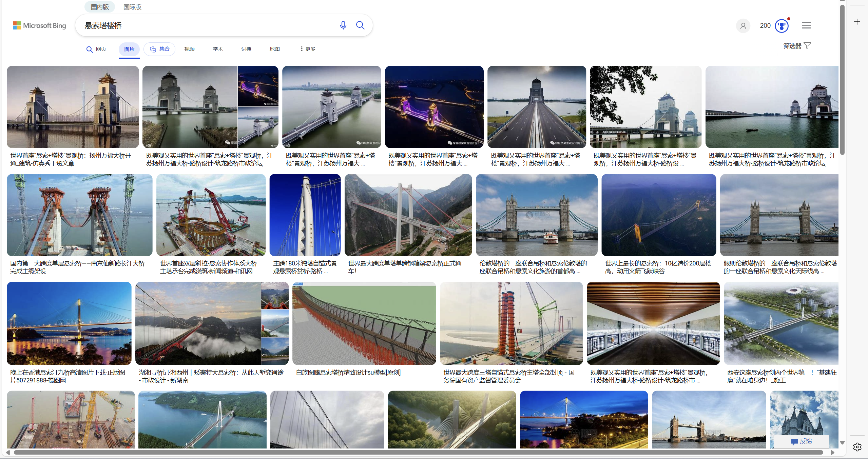Open the 集合 collections tab

pyautogui.click(x=159, y=49)
